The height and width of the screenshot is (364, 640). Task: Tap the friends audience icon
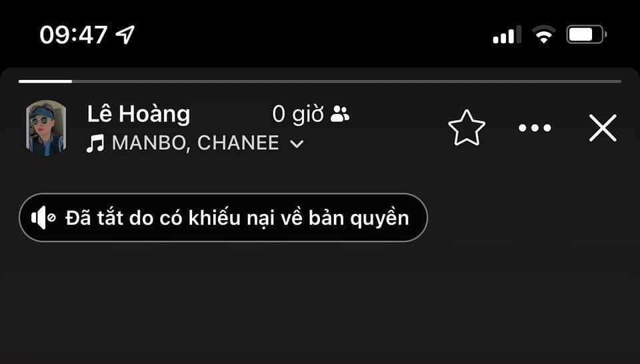[x=339, y=114]
